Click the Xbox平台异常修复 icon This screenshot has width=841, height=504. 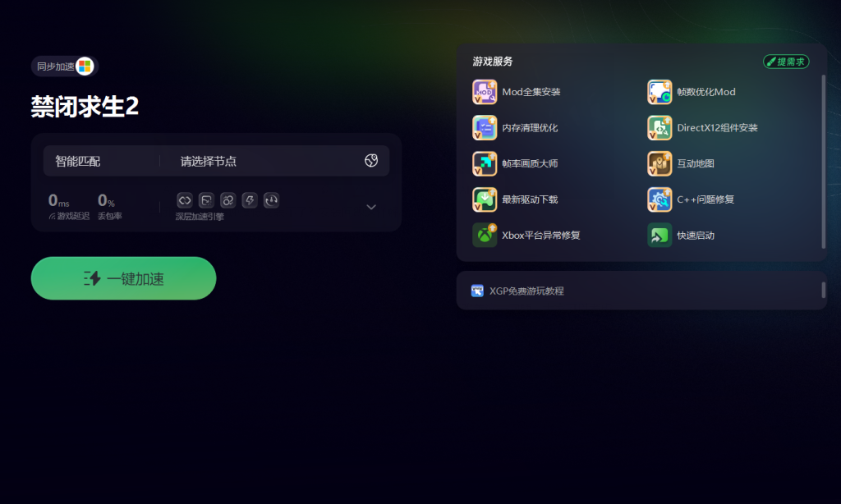coord(485,236)
